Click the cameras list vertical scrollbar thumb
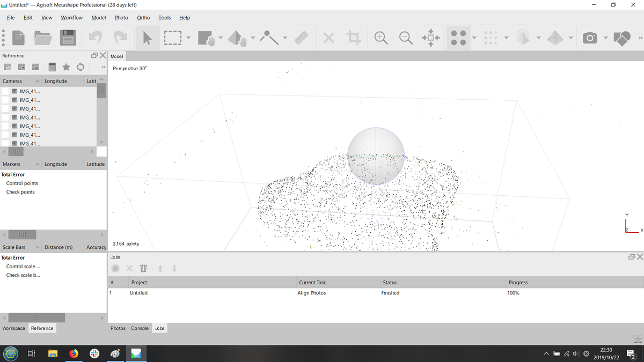This screenshot has height=362, width=644. click(101, 92)
